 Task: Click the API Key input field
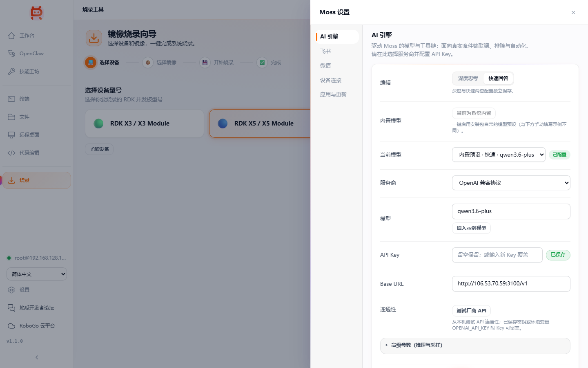pos(497,255)
